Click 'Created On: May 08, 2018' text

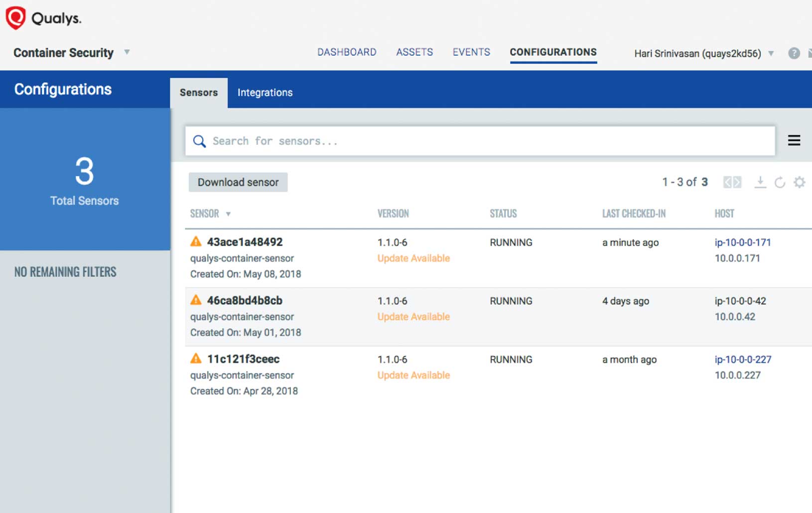tap(246, 274)
